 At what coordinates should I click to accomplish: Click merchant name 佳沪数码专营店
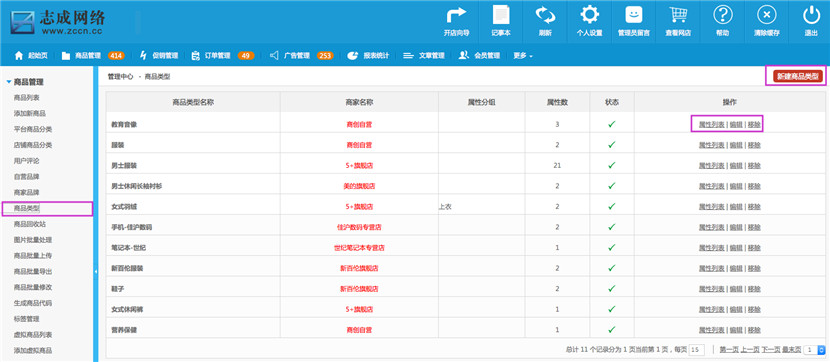(x=359, y=227)
